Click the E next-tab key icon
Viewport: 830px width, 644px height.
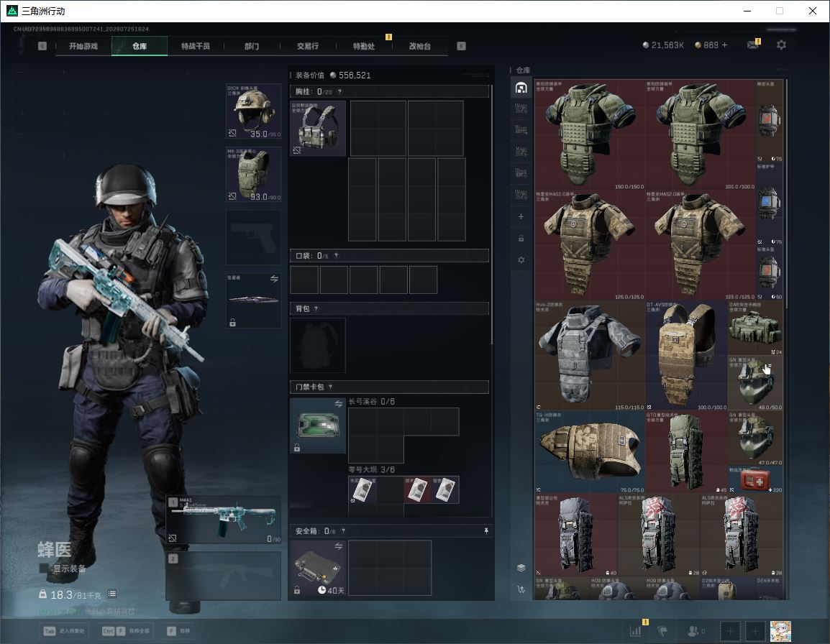(x=461, y=46)
